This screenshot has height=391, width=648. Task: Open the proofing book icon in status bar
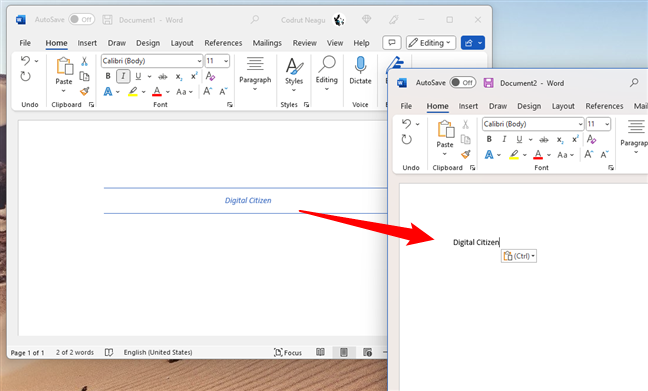tap(109, 352)
